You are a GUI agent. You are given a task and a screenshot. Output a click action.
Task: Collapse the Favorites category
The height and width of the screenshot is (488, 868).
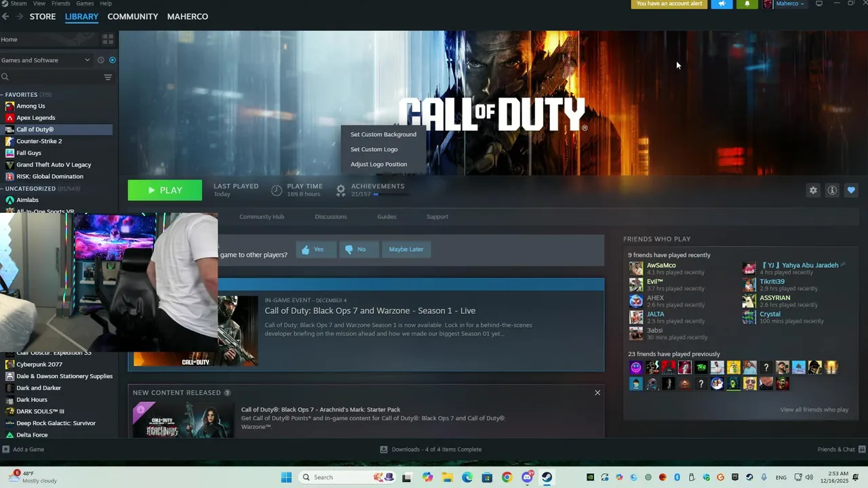coord(3,94)
